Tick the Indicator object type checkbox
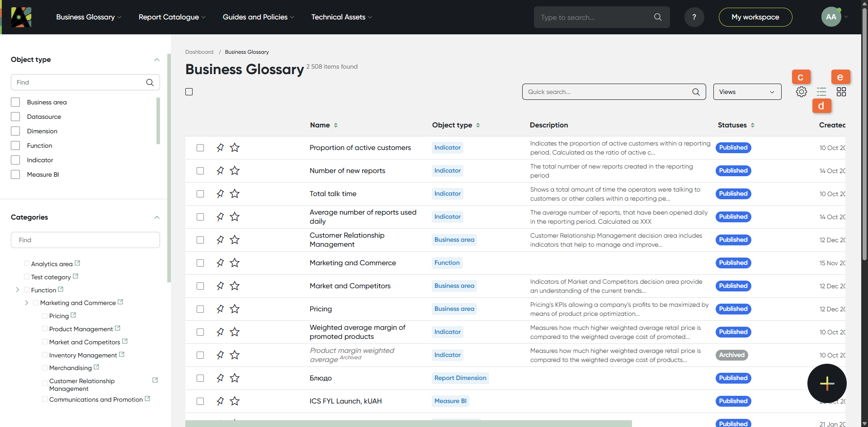 pyautogui.click(x=15, y=160)
